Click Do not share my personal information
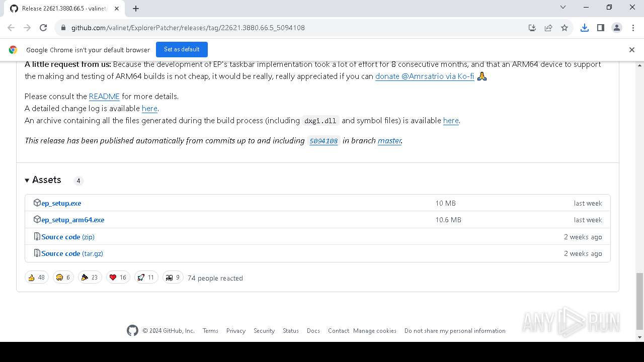The width and height of the screenshot is (644, 362). click(455, 330)
